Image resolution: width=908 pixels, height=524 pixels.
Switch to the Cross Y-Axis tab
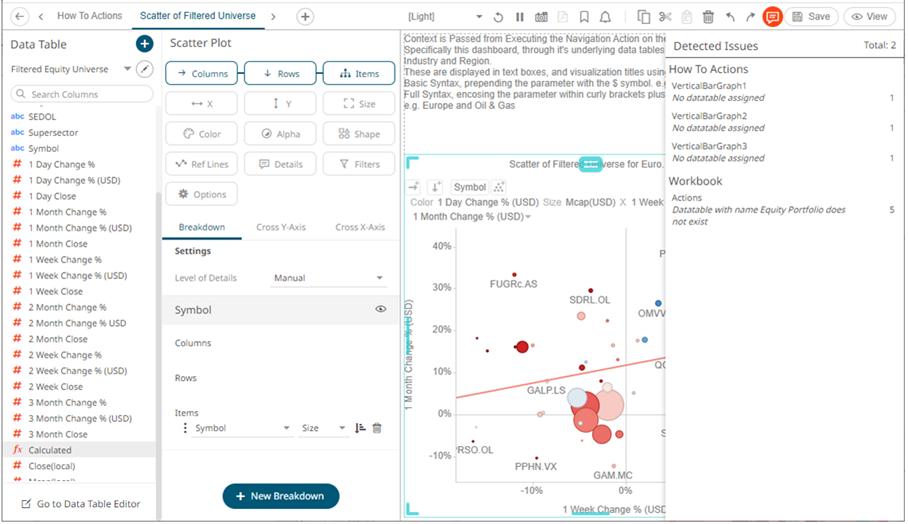tap(280, 227)
